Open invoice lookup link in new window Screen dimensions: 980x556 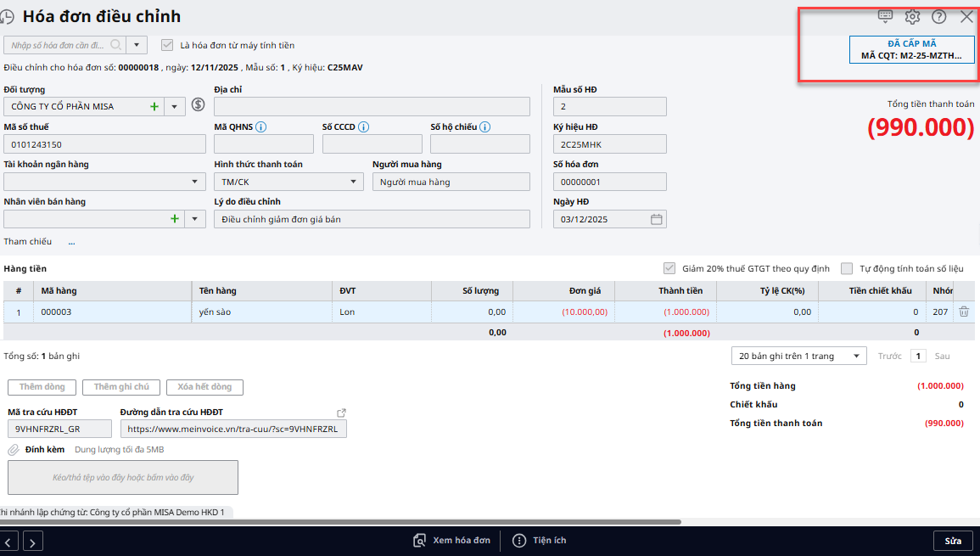(x=341, y=413)
